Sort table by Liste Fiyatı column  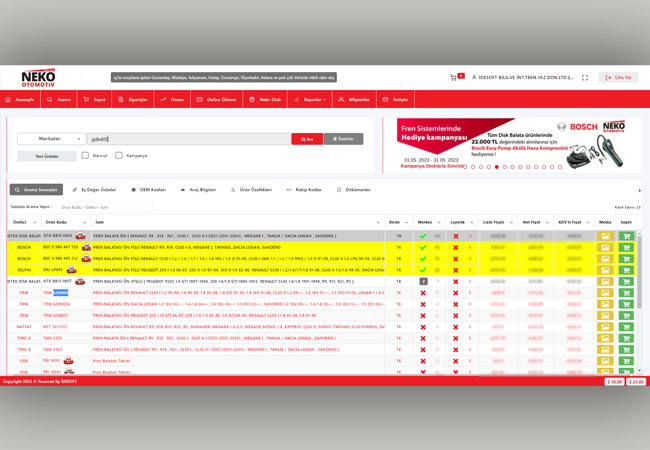point(498,223)
